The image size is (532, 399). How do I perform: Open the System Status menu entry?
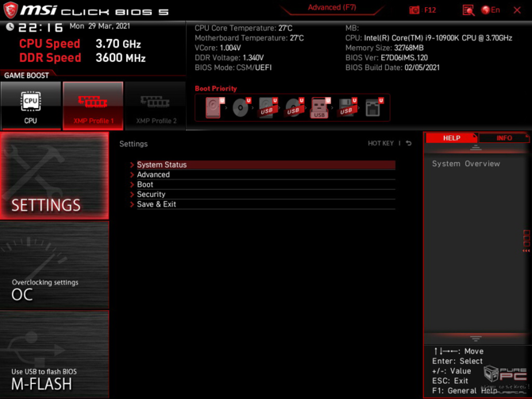pyautogui.click(x=266, y=165)
